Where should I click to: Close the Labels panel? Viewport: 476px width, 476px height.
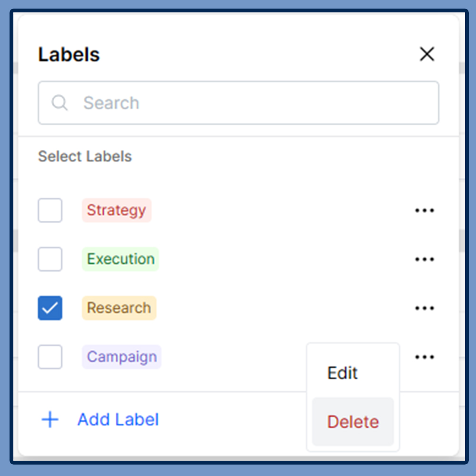[x=427, y=54]
